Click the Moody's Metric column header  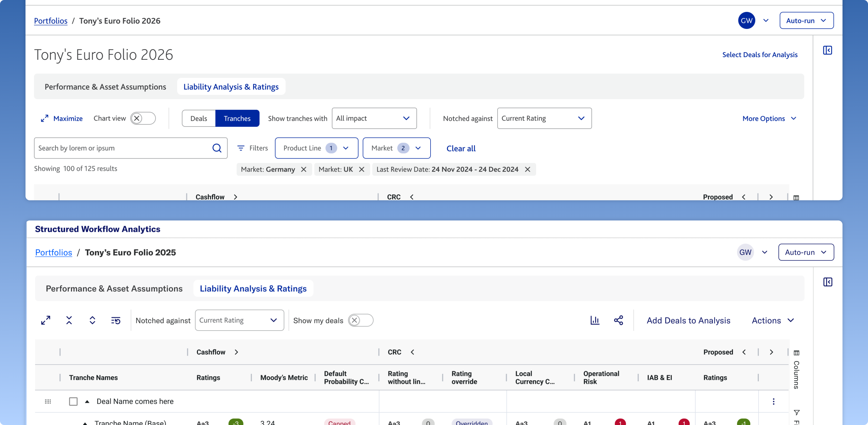coord(284,377)
